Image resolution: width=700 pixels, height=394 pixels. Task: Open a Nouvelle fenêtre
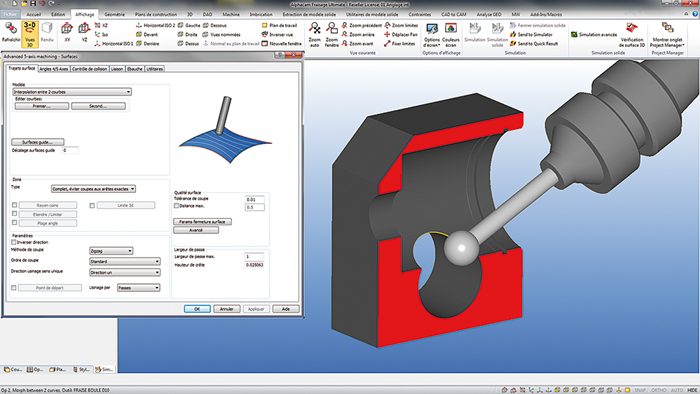(x=281, y=44)
